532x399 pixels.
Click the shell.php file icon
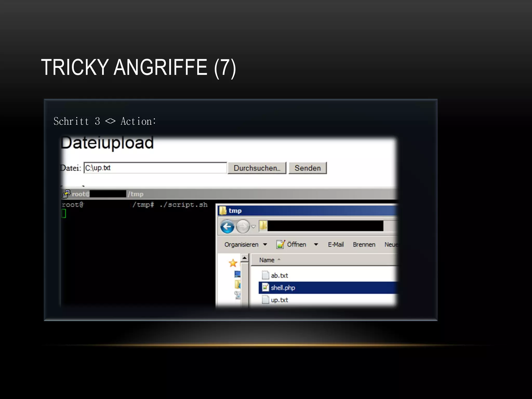pyautogui.click(x=265, y=287)
